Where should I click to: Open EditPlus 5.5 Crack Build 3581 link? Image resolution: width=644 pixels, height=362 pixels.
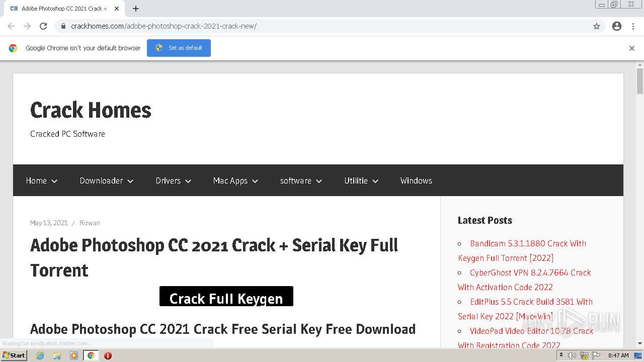(525, 309)
